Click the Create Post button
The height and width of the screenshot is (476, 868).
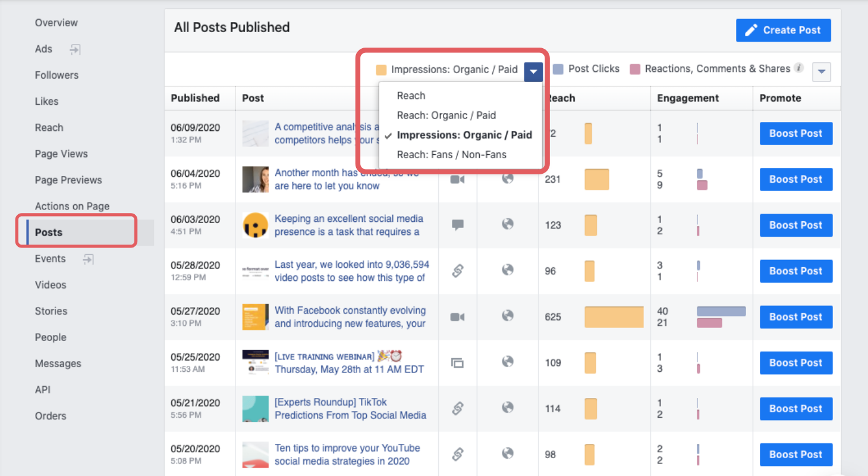coord(784,30)
